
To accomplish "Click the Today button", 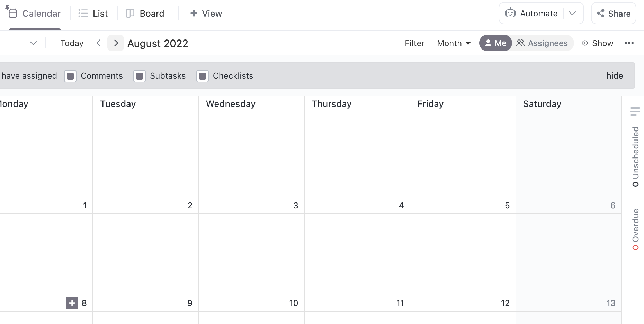I will pyautogui.click(x=72, y=43).
